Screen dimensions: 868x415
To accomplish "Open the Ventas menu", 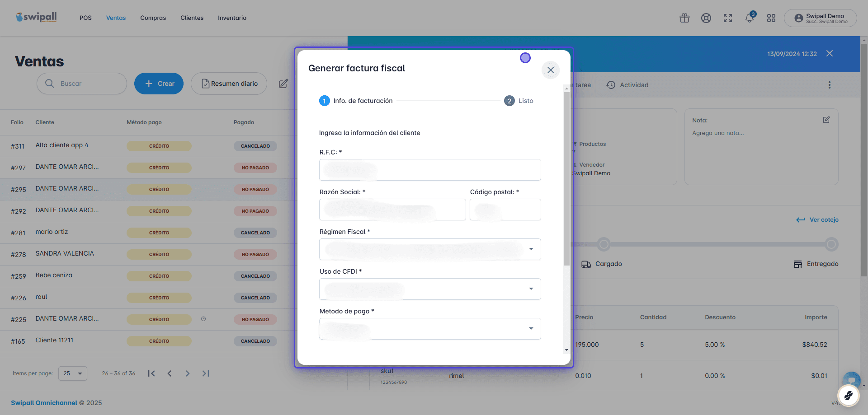I will coord(116,18).
